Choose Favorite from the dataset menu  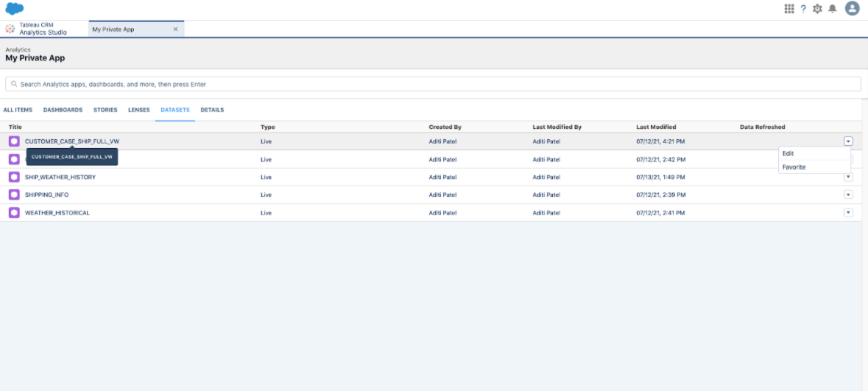pos(794,167)
